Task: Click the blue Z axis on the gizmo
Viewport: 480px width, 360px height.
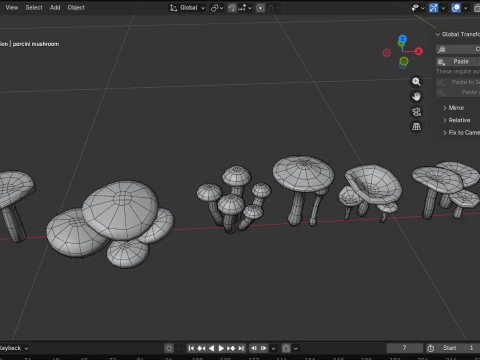Action: pos(403,39)
